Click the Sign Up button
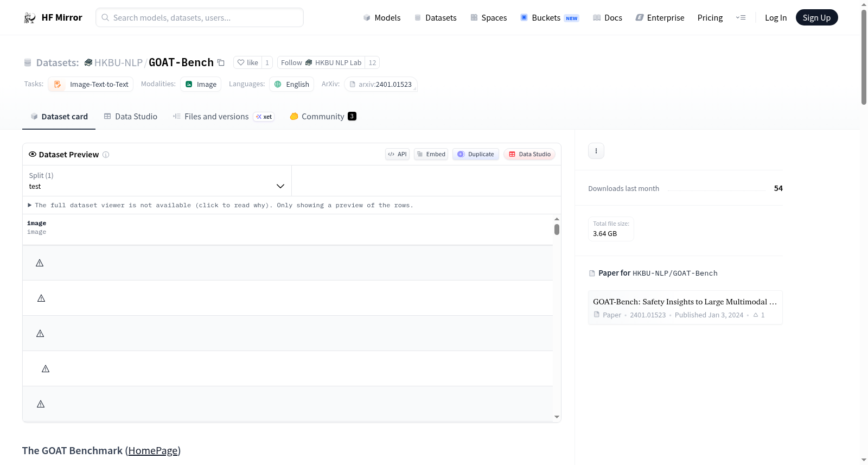 [x=816, y=17]
